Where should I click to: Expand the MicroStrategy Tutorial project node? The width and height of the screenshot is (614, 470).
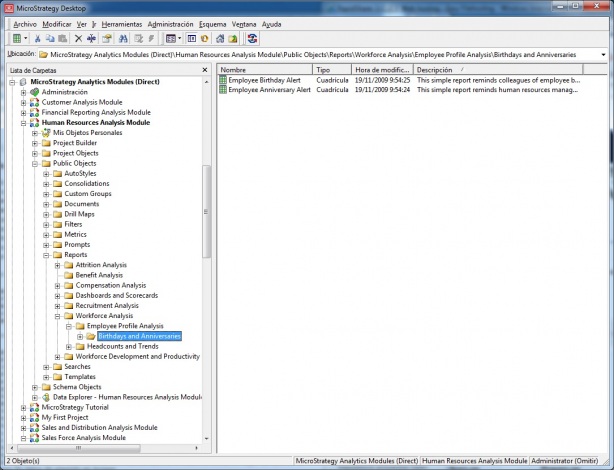pos(23,407)
